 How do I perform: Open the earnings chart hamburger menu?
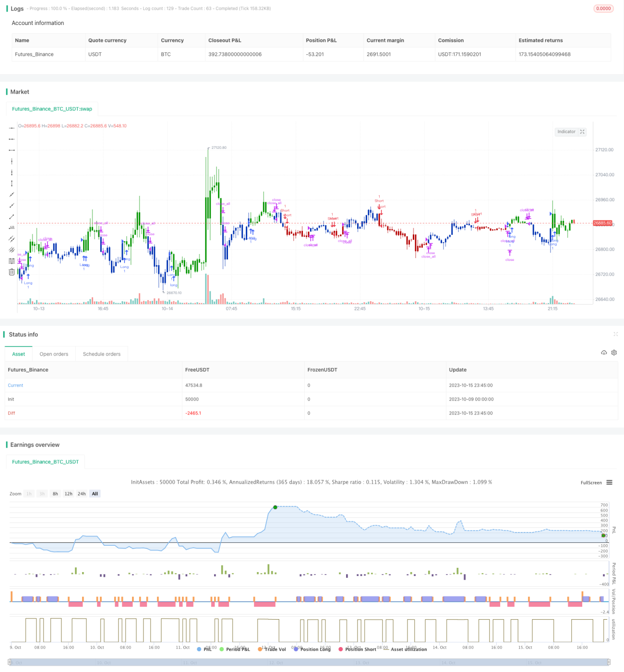(x=609, y=482)
